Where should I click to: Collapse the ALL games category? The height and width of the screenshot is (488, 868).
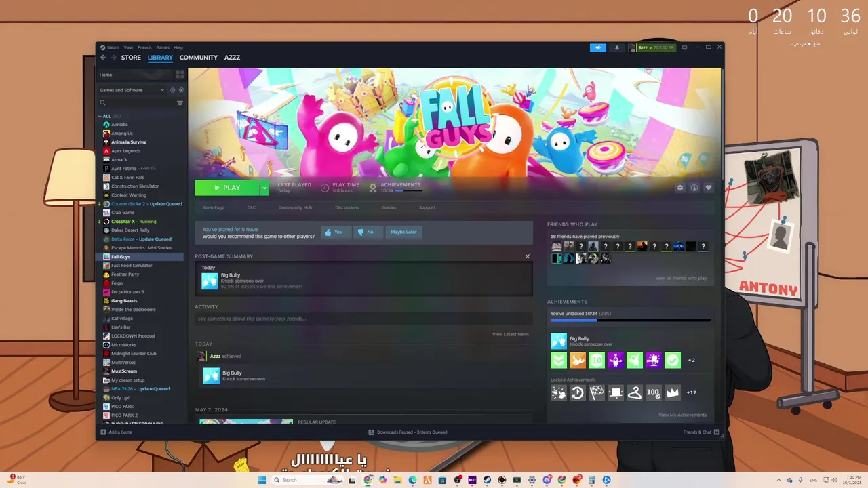100,116
